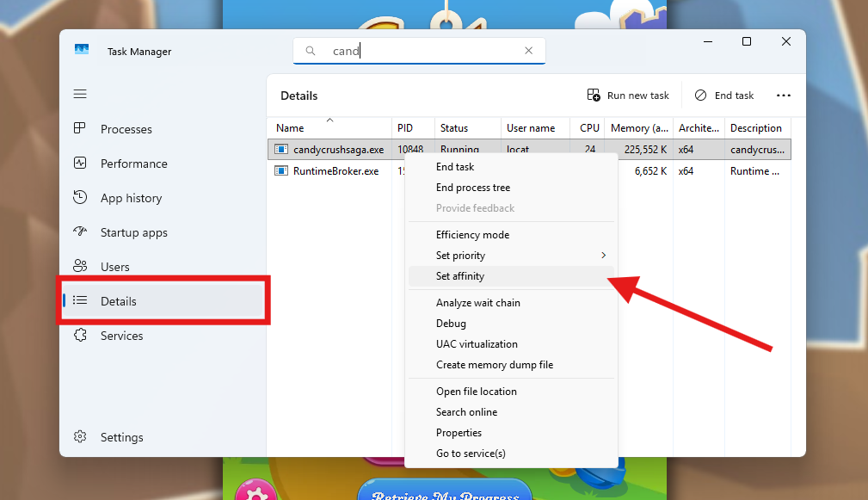868x500 pixels.
Task: Select the Details page in sidebar
Action: click(163, 300)
